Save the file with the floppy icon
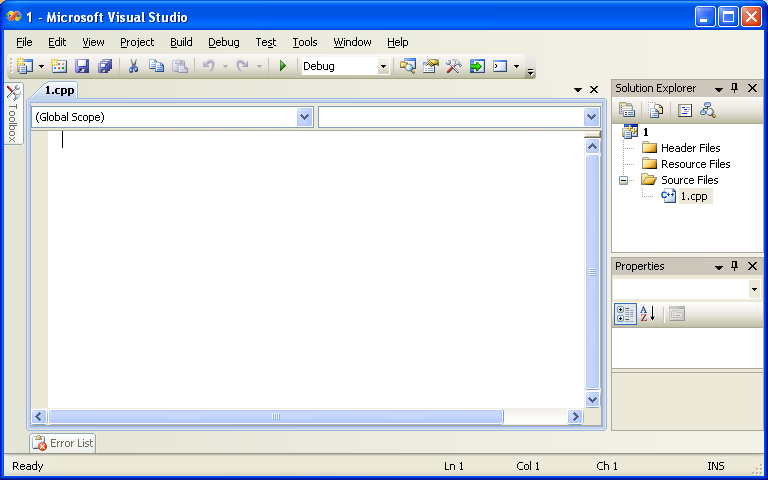The height and width of the screenshot is (480, 768). 82,66
